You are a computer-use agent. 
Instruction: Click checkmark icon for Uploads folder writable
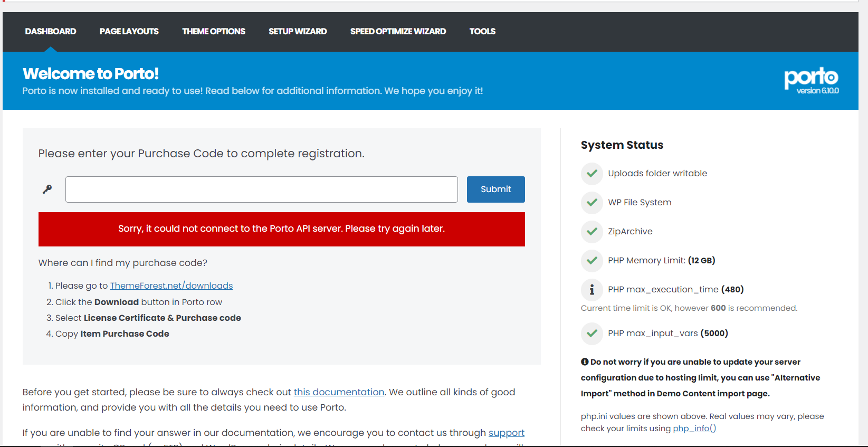pyautogui.click(x=592, y=174)
